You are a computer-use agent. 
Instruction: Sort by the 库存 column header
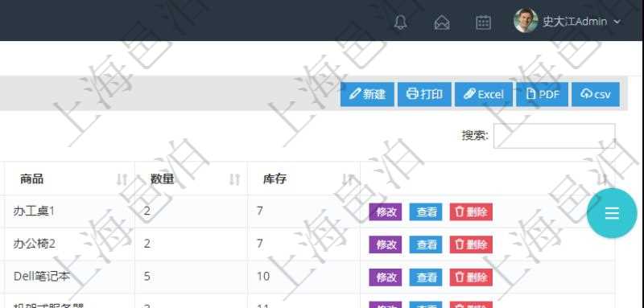pos(304,179)
